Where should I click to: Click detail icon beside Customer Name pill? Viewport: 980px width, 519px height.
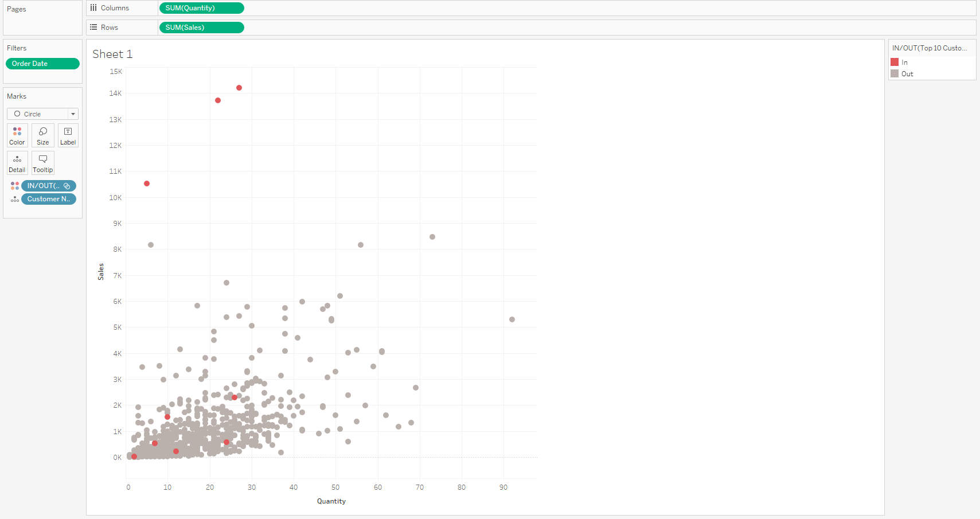15,199
